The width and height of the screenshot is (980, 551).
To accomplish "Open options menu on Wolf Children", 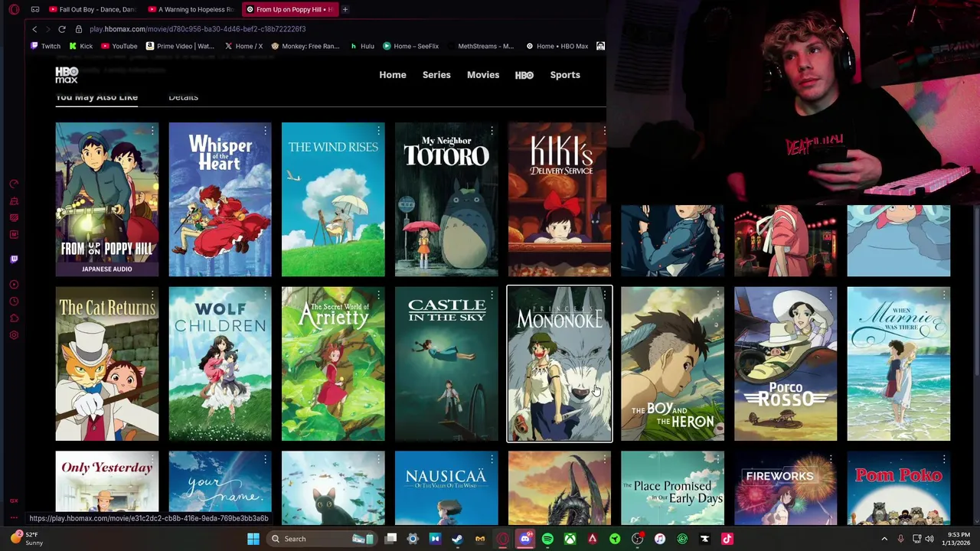I will 266,295.
